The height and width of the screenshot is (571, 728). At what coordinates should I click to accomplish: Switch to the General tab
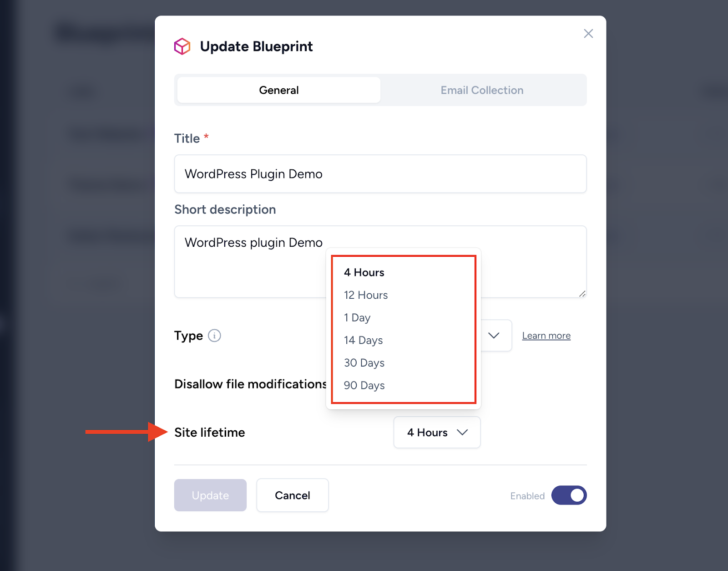click(278, 90)
